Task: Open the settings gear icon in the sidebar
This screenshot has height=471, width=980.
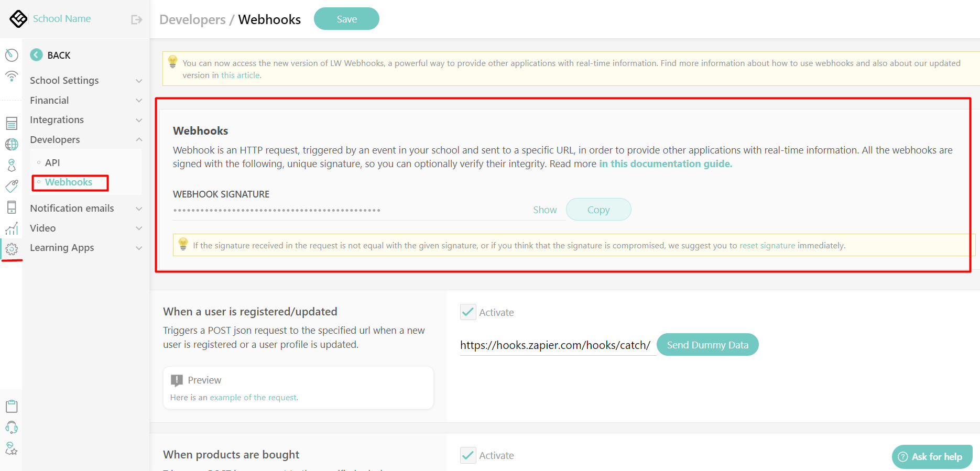Action: (x=12, y=249)
